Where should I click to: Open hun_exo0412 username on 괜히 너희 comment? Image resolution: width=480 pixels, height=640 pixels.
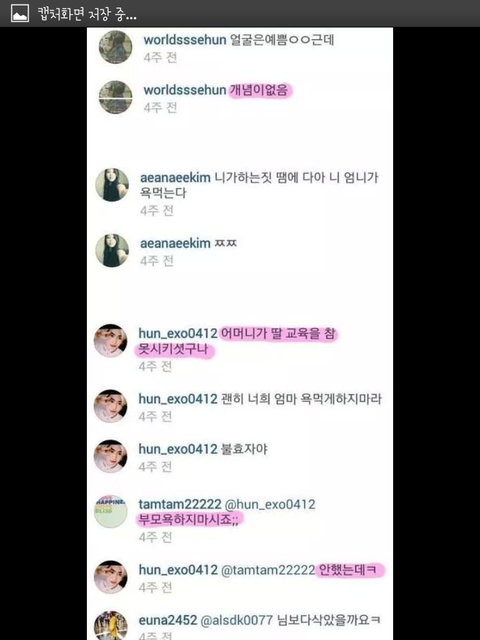pyautogui.click(x=178, y=399)
